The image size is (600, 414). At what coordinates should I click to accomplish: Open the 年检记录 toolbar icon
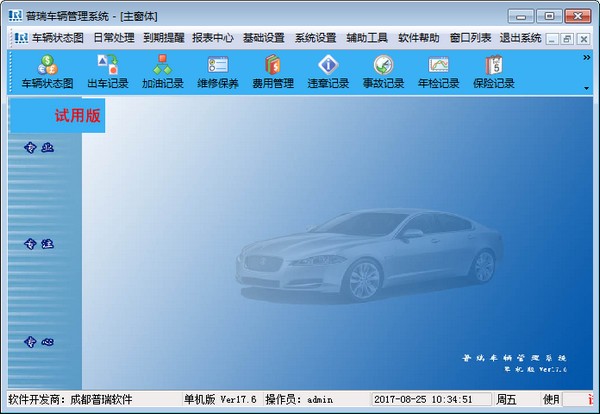[x=438, y=72]
